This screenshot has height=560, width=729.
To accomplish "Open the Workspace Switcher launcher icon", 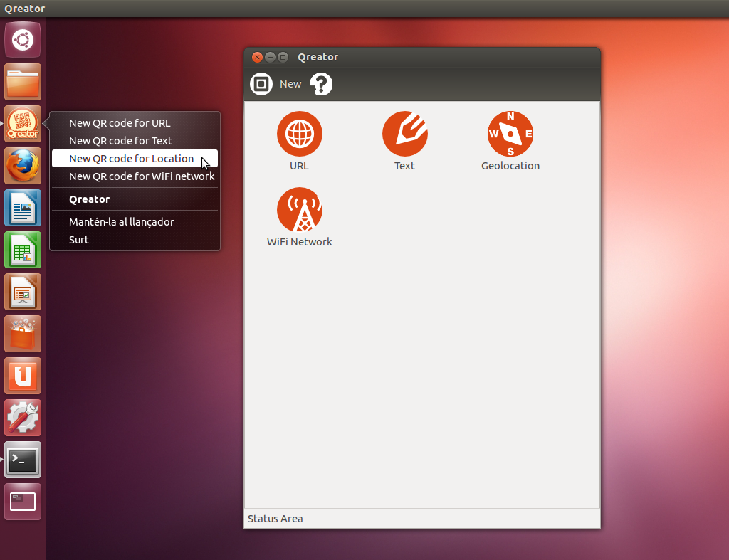I will (x=23, y=502).
